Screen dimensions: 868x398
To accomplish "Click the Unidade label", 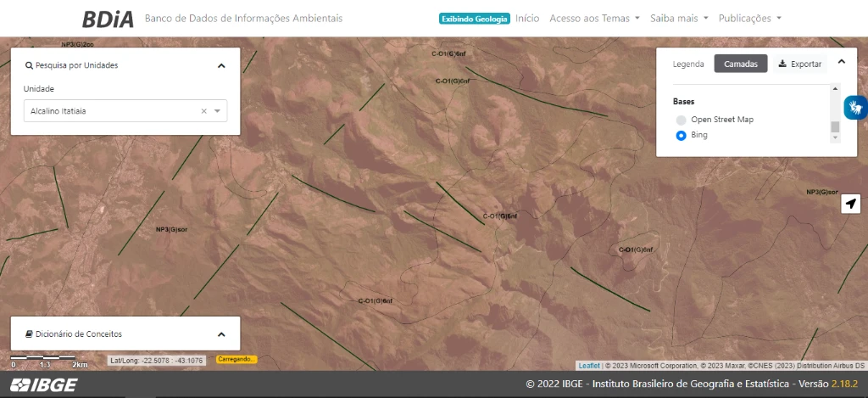I will pos(39,89).
